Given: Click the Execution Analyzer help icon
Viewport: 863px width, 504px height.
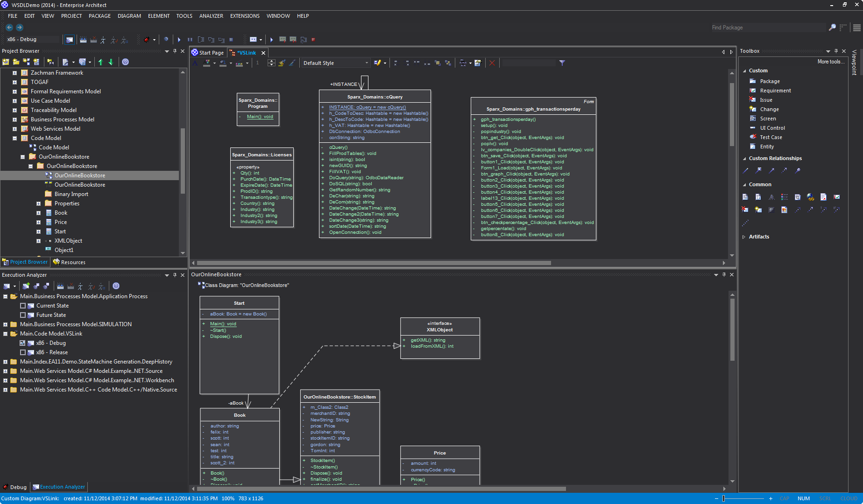Looking at the screenshot, I should click(116, 286).
